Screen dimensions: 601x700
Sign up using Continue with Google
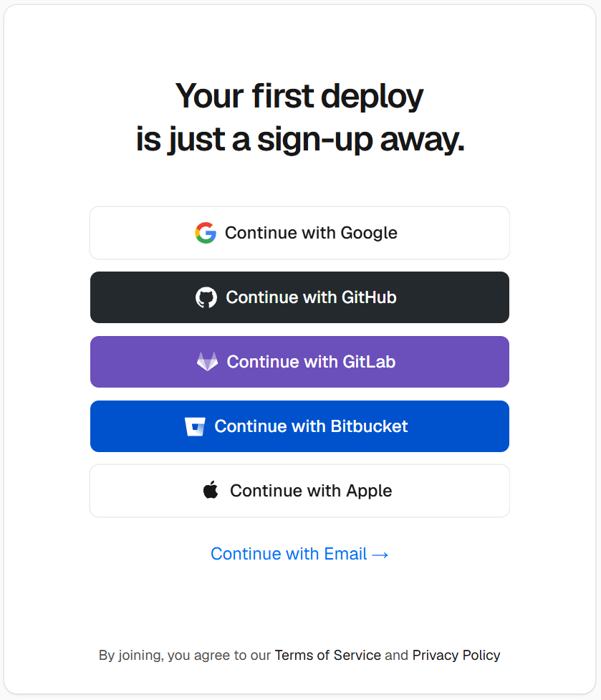(x=300, y=233)
